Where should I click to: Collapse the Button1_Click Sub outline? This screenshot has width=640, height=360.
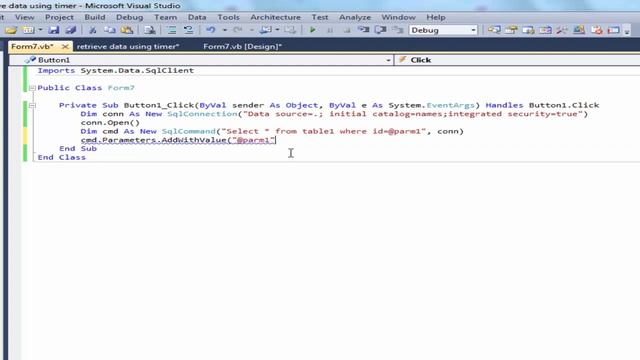coord(32,105)
